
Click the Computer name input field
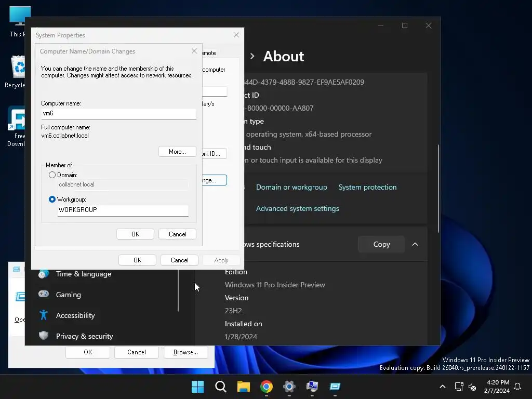pos(119,114)
